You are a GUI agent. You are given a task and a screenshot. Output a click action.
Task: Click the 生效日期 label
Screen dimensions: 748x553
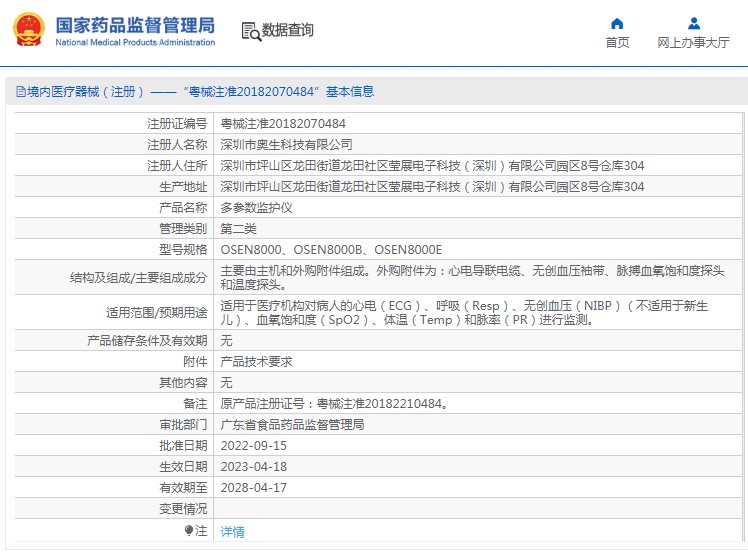pos(183,467)
